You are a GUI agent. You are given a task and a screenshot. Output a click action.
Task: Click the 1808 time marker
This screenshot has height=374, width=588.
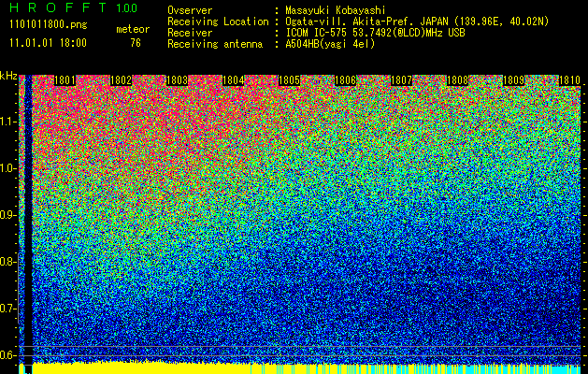click(x=457, y=80)
